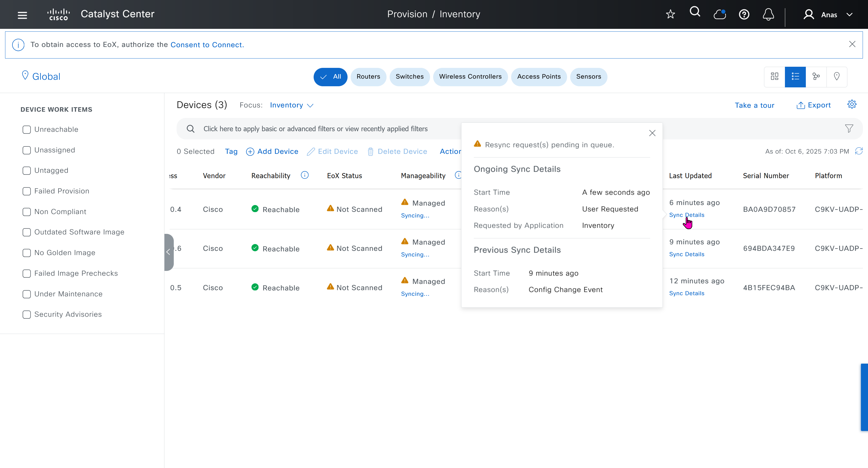This screenshot has height=468, width=868.
Task: Expand the Focus Inventory dropdown
Action: coord(292,105)
